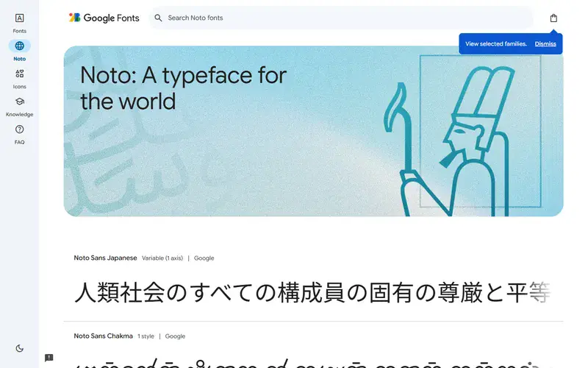Select the Noto globe icon in sidebar
This screenshot has width=588, height=368.
[x=20, y=46]
